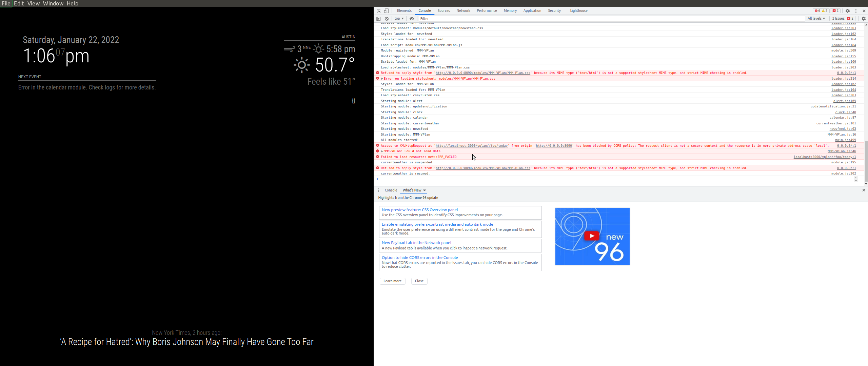Open console settings gear beside the issues counter

coord(864,19)
